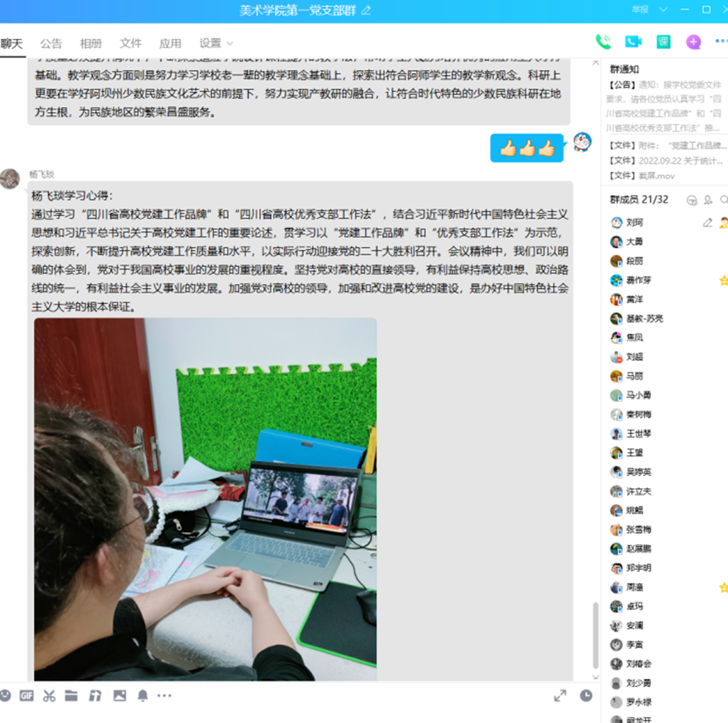Image resolution: width=728 pixels, height=723 pixels.
Task: Open the purple plus apps icon
Action: [x=693, y=41]
